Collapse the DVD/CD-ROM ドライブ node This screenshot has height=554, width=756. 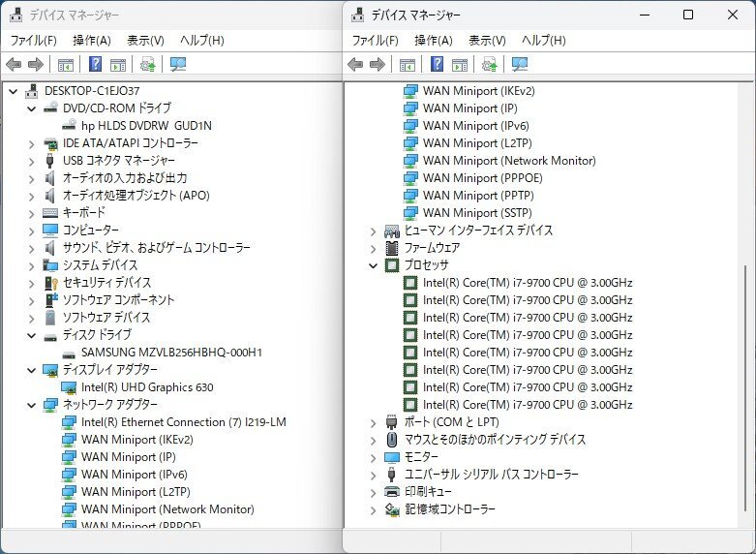[31, 108]
